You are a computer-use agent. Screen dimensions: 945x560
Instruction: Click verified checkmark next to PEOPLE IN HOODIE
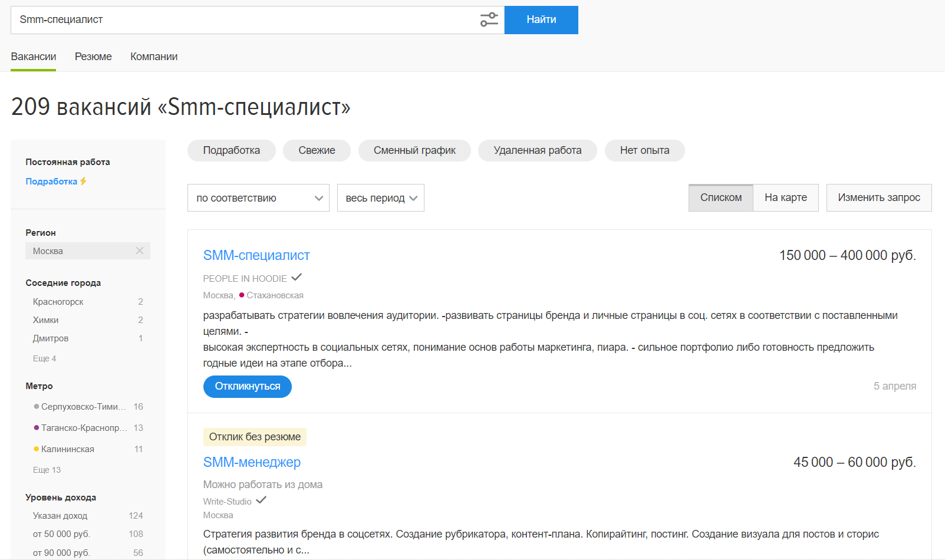pos(297,277)
